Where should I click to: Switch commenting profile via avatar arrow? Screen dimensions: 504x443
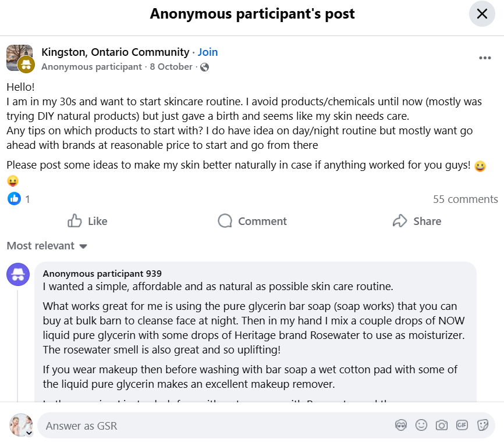click(29, 433)
